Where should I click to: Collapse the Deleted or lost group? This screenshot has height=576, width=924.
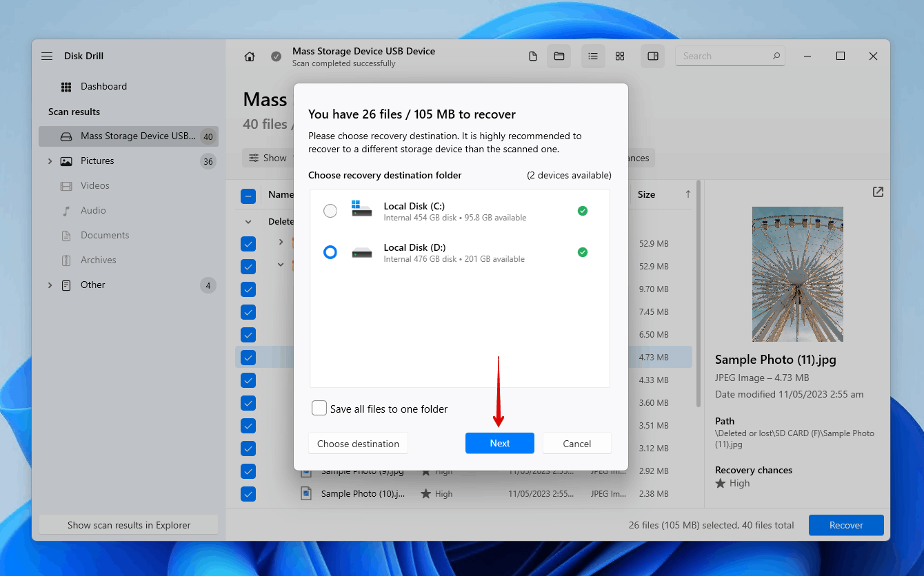tap(248, 222)
